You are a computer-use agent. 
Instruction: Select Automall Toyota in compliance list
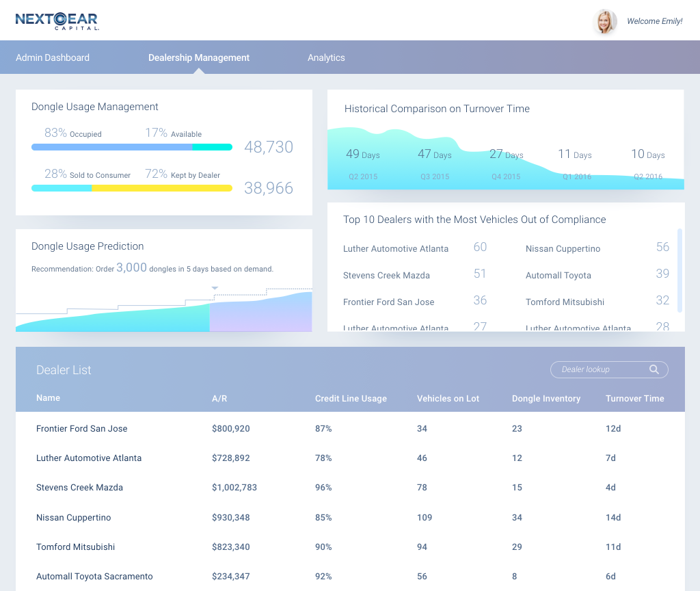[597, 275]
